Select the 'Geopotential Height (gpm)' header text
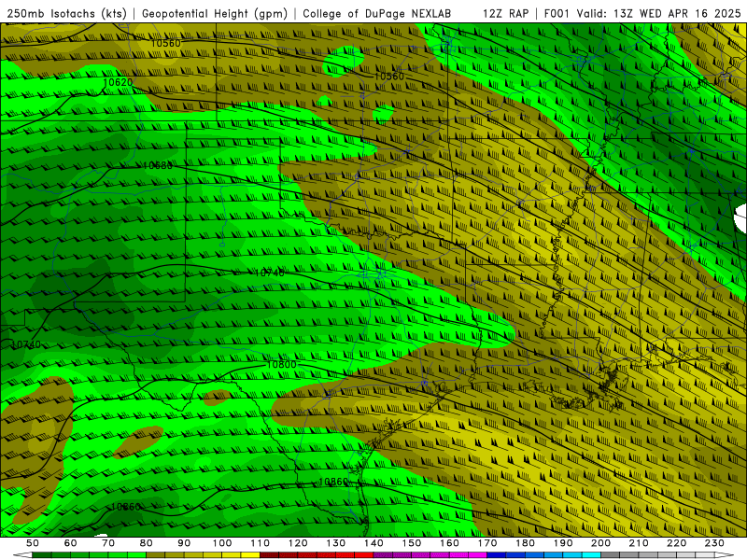Image resolution: width=747 pixels, height=560 pixels. pyautogui.click(x=215, y=13)
